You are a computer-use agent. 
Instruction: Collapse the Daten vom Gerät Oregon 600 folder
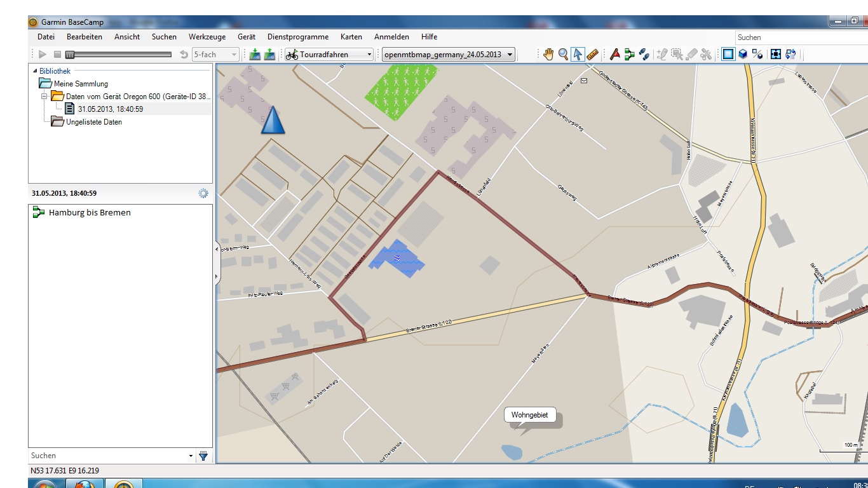[x=44, y=97]
